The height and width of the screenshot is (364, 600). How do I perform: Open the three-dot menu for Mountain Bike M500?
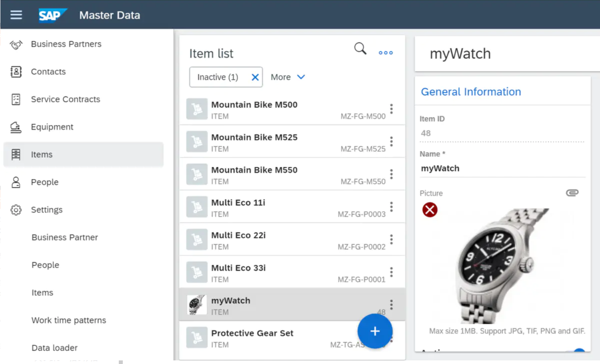point(391,109)
